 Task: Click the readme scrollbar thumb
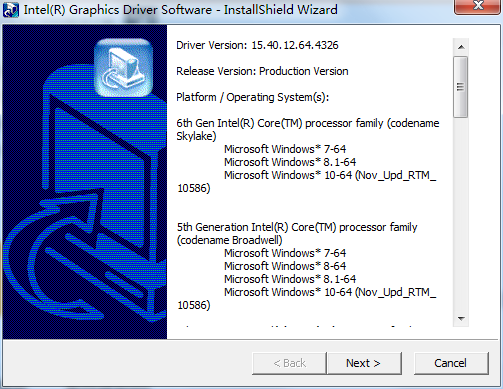point(461,87)
